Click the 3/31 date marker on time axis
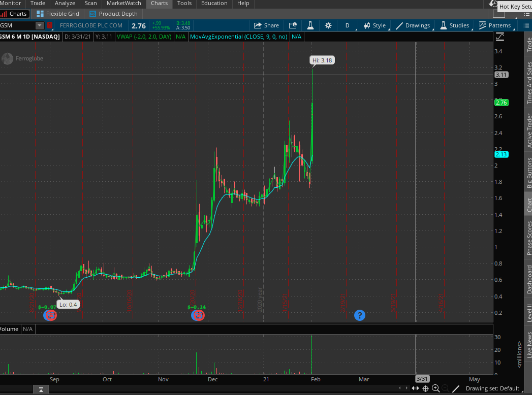This screenshot has height=395, width=532. click(x=422, y=379)
